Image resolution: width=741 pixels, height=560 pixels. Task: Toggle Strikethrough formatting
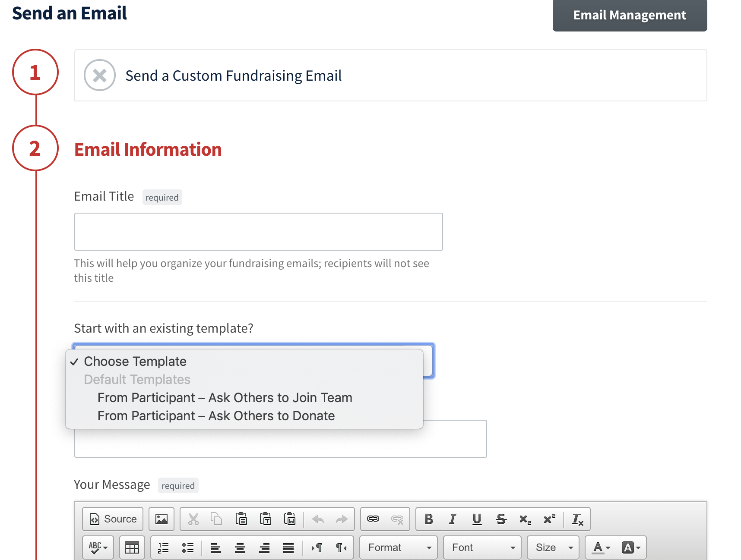[x=501, y=519]
